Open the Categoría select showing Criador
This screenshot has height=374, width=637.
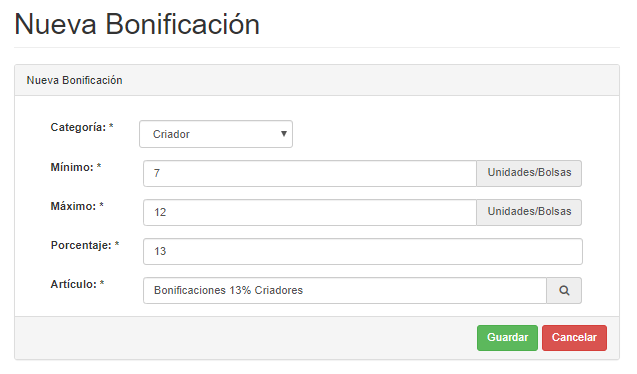(x=216, y=134)
